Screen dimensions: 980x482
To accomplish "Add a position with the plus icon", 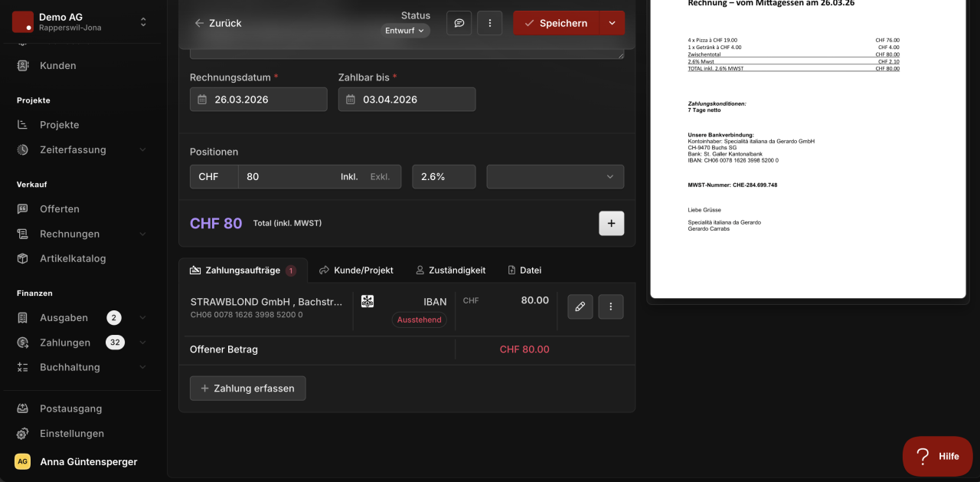I will pyautogui.click(x=611, y=224).
